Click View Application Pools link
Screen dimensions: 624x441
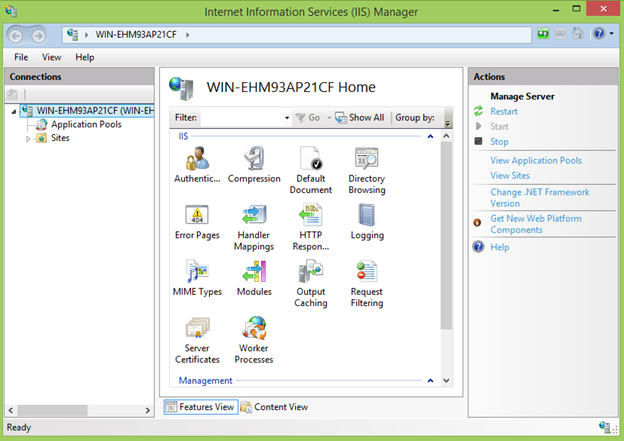[x=536, y=160]
